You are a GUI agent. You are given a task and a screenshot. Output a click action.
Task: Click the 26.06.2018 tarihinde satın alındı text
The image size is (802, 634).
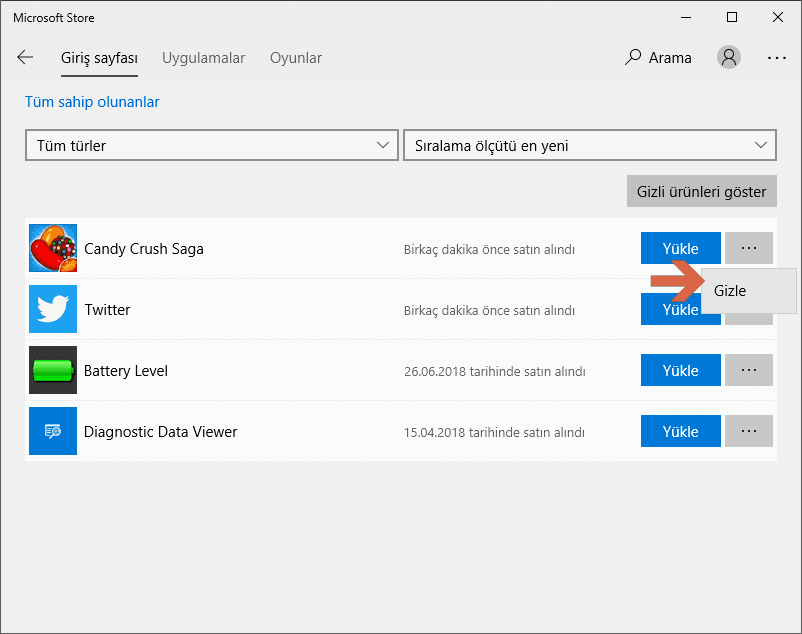click(495, 371)
